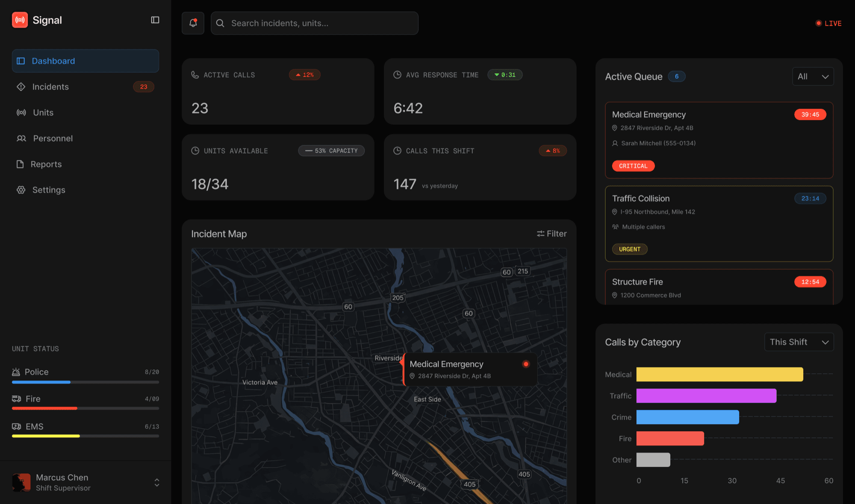Open the Medical Emergency queue card

(719, 140)
